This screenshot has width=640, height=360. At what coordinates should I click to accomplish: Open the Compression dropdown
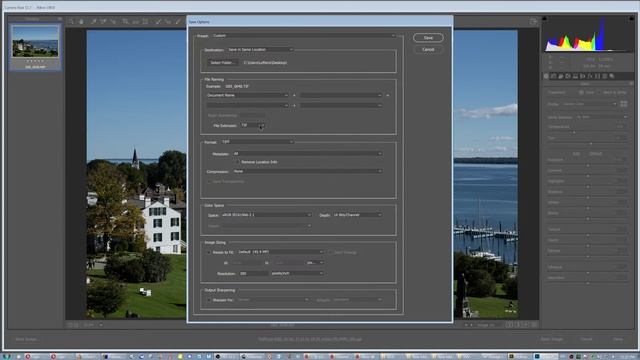[x=308, y=171]
